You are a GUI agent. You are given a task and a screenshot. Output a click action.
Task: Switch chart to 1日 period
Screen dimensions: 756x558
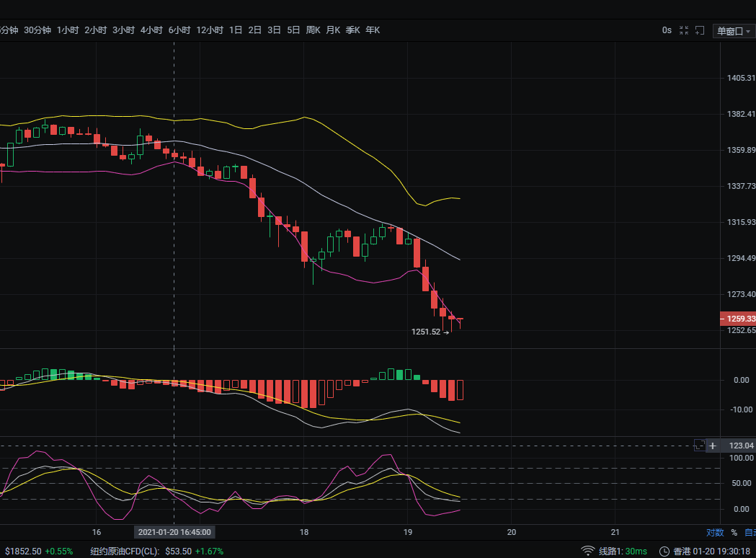click(235, 30)
